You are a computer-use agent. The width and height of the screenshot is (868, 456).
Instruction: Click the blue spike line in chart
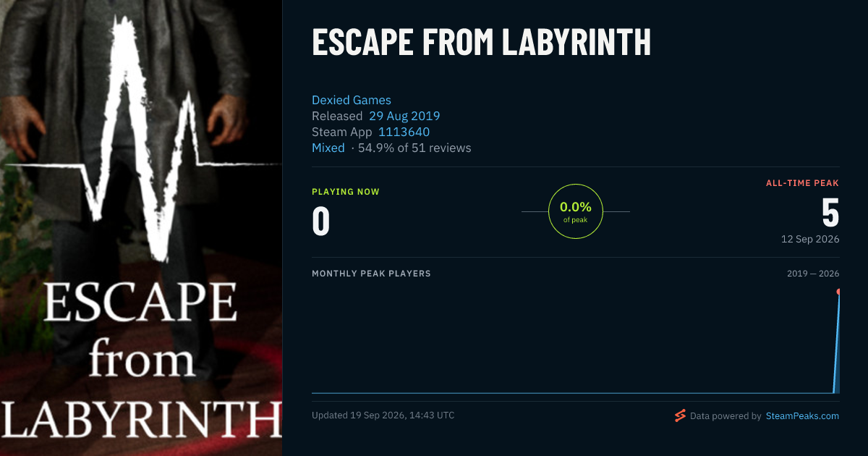click(x=837, y=344)
